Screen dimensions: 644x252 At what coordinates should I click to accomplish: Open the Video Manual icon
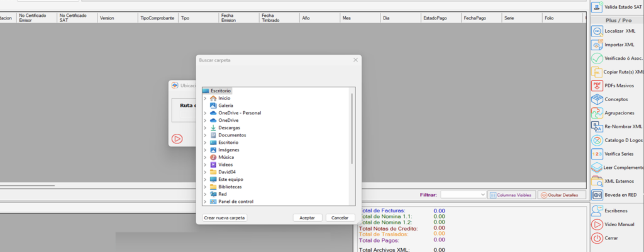tap(597, 224)
